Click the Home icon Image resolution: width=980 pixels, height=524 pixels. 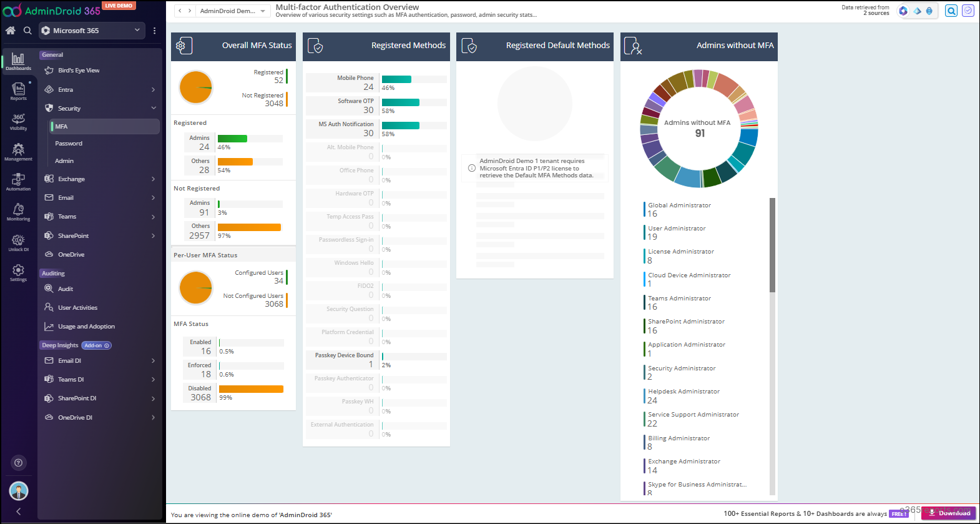(11, 30)
